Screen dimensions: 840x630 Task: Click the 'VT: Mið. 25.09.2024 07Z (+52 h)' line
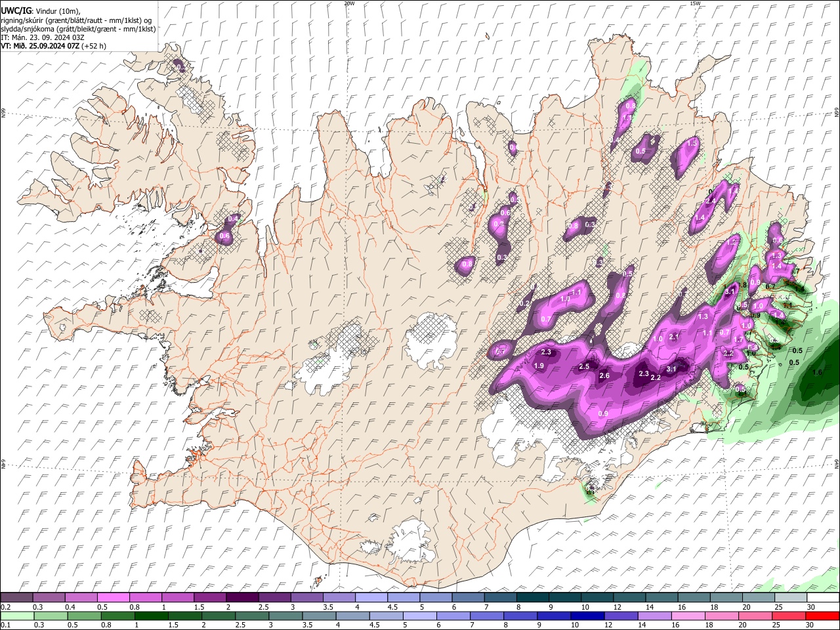coord(54,46)
